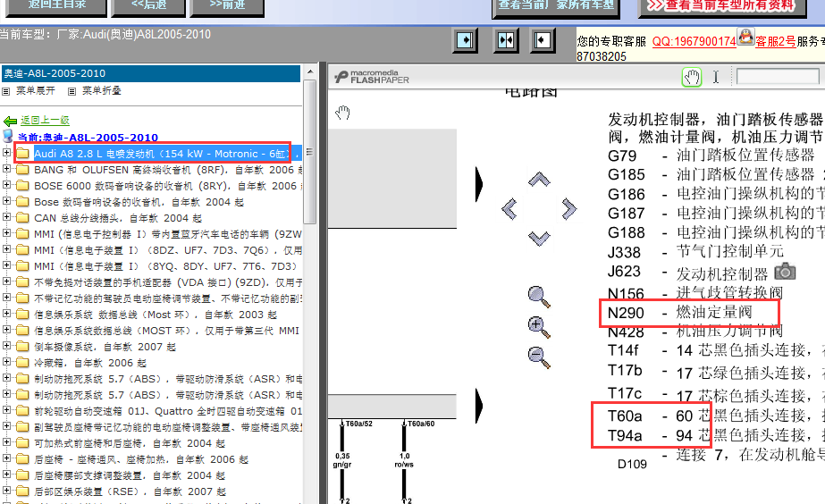
Task: Click 菜单折叠 to collapse menu
Action: click(x=102, y=91)
